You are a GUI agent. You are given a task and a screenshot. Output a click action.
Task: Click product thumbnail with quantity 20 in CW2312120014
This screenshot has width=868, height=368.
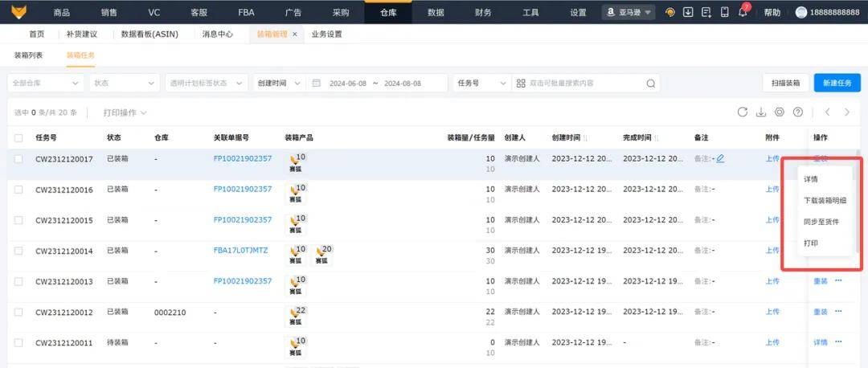pos(322,256)
